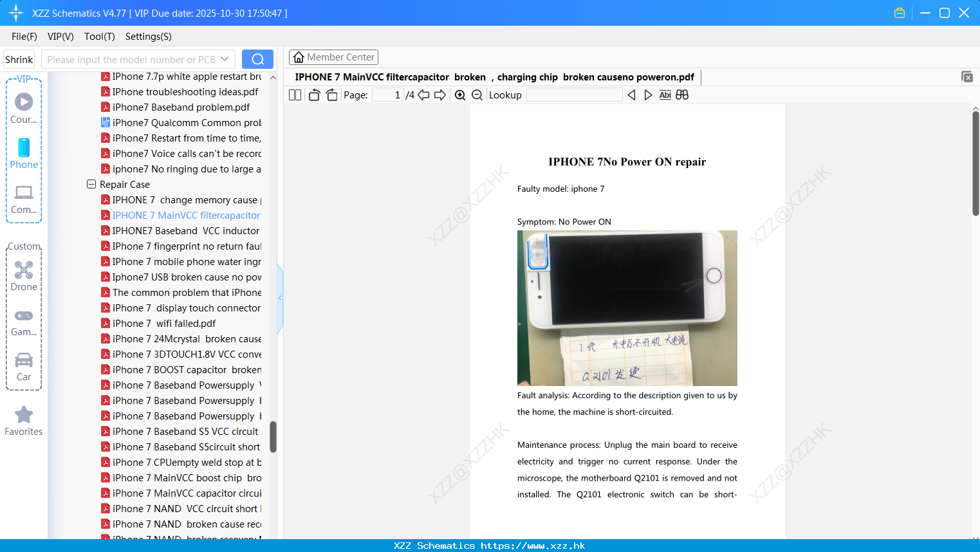
Task: Toggle whole-word match Abi icon
Action: (x=665, y=95)
